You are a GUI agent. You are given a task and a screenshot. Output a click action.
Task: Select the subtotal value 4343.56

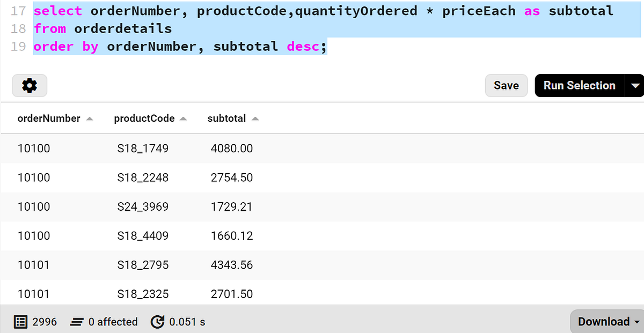point(232,264)
